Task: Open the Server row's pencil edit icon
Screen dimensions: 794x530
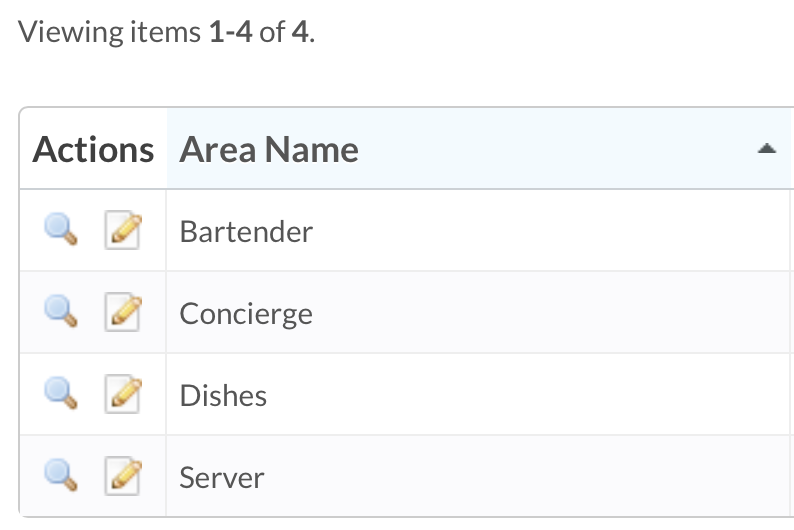Action: tap(123, 476)
